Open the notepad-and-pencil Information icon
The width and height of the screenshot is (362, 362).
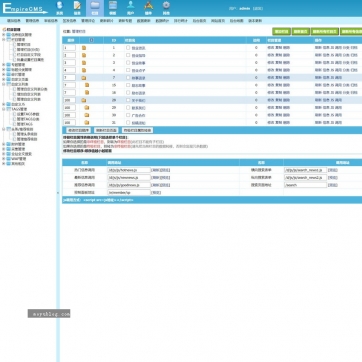[x=77, y=8]
